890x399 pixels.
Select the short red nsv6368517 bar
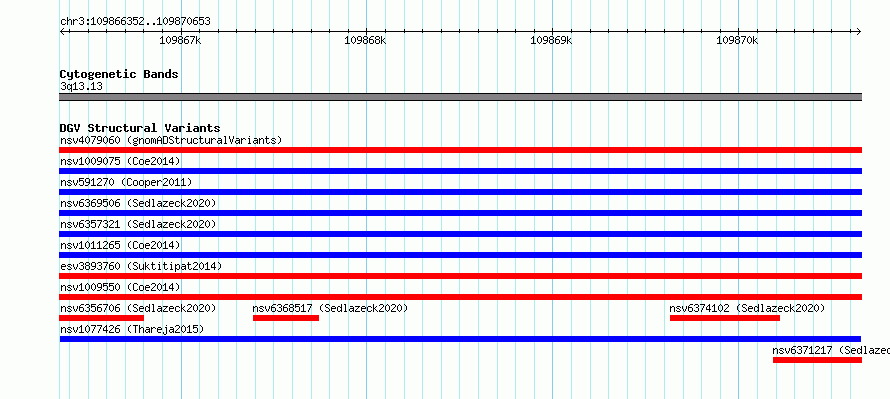[286, 318]
